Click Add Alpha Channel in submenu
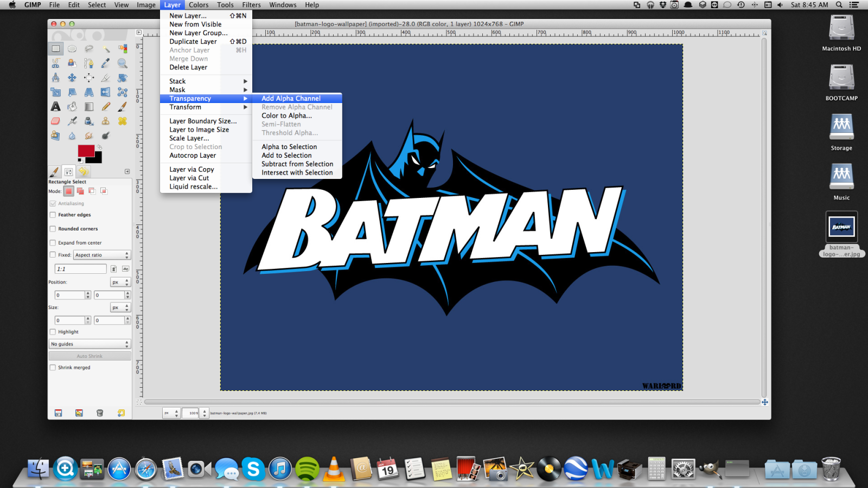The image size is (868, 488). [x=291, y=99]
